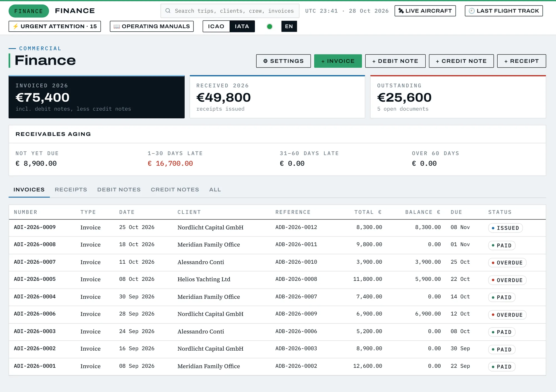Click the search magnifier icon
The width and height of the screenshot is (556, 392).
tap(168, 11)
